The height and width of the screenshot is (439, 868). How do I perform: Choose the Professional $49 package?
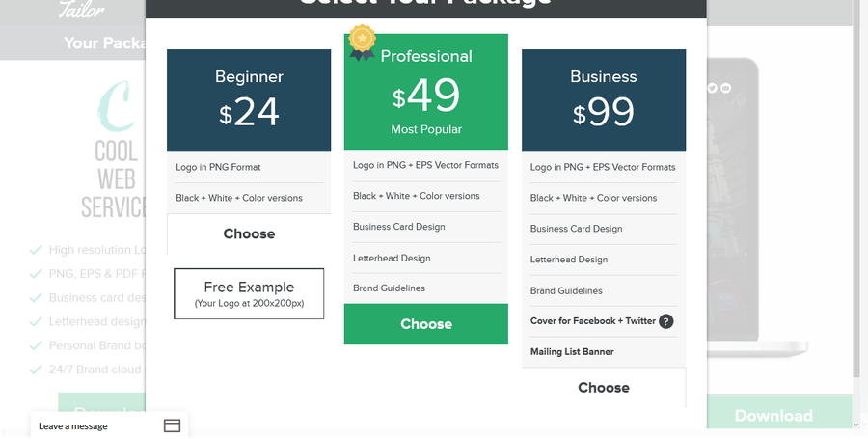click(x=426, y=324)
